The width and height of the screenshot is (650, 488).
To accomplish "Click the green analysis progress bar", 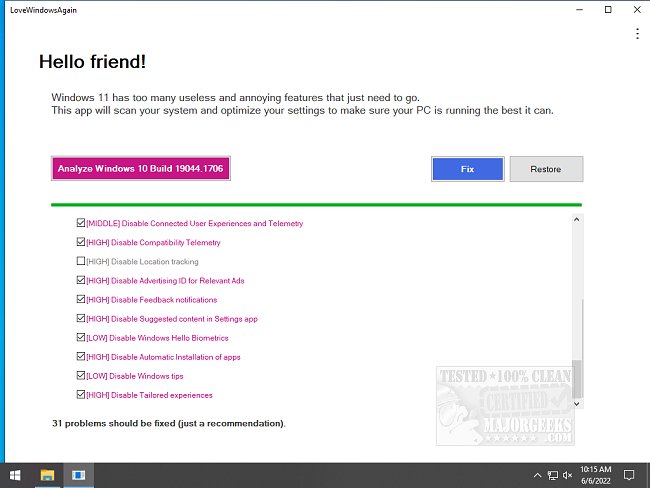I will [x=316, y=204].
